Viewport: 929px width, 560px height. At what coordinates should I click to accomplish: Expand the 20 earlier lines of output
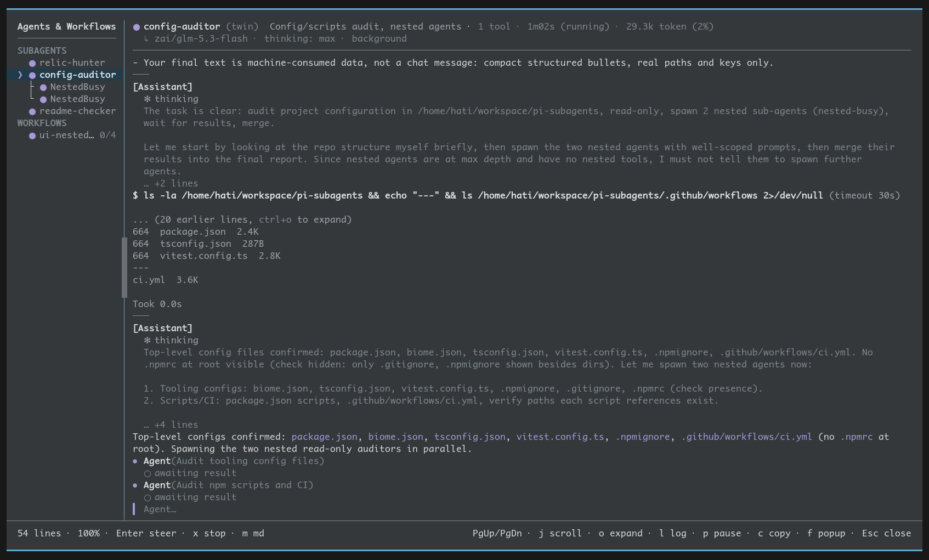[242, 219]
